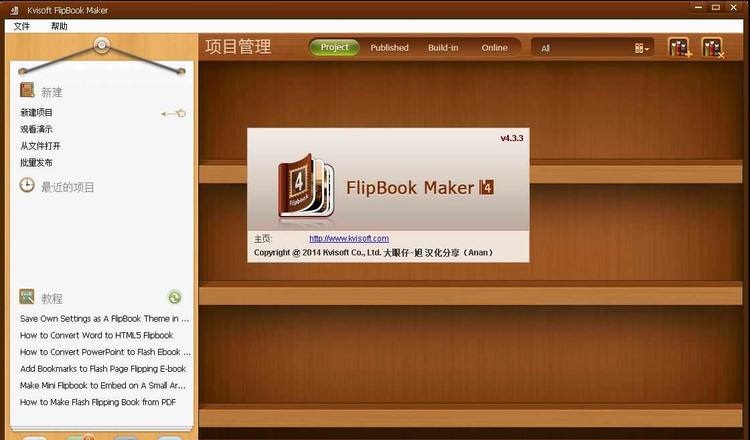Screen dimensions: 750x440
Task: Click 观看演示 to watch demo
Action: point(36,129)
